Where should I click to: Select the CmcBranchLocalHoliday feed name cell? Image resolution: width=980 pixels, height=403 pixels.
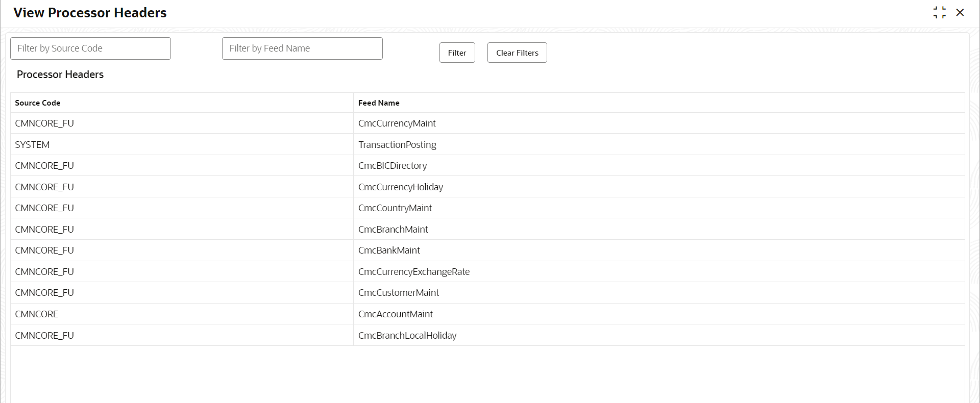point(659,335)
